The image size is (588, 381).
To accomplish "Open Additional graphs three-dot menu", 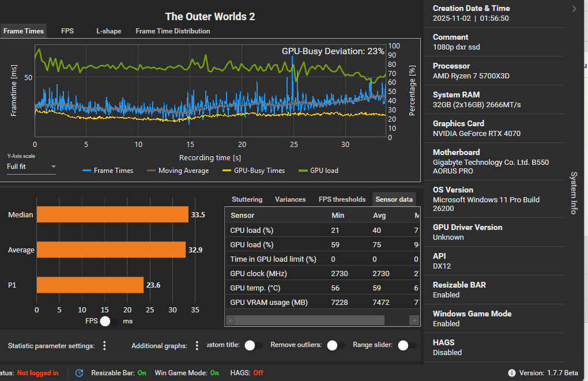I will pyautogui.click(x=197, y=345).
